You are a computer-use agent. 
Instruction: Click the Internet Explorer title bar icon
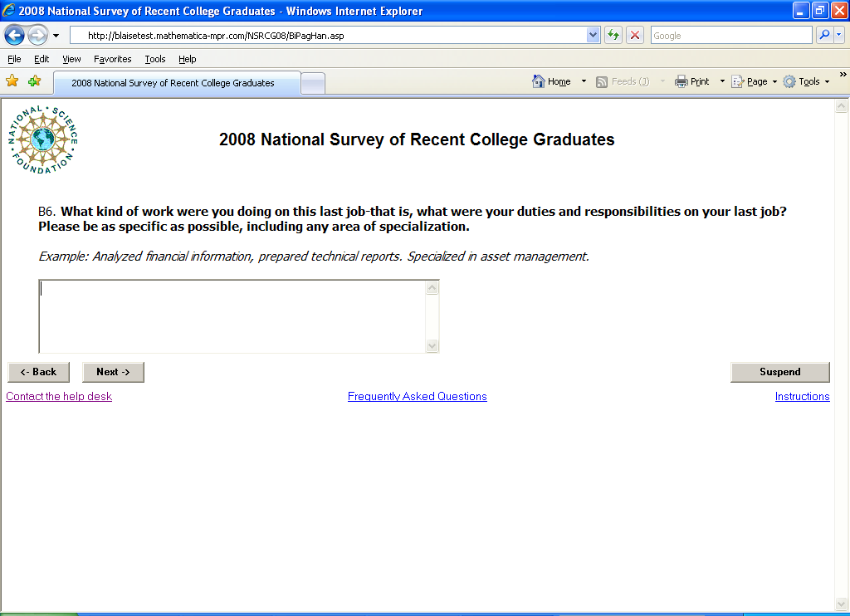[x=8, y=10]
